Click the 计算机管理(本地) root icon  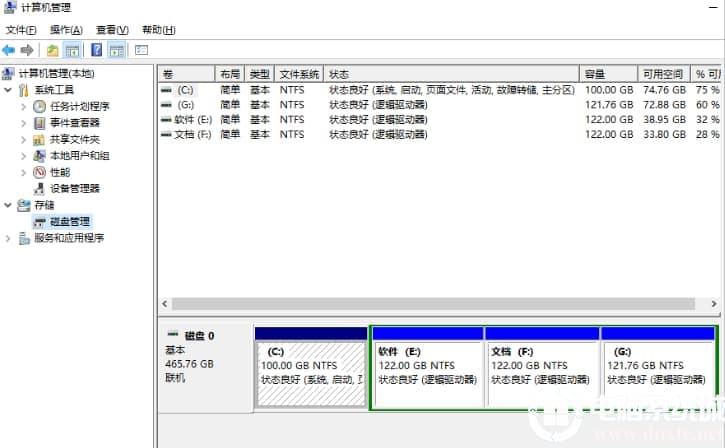8,74
